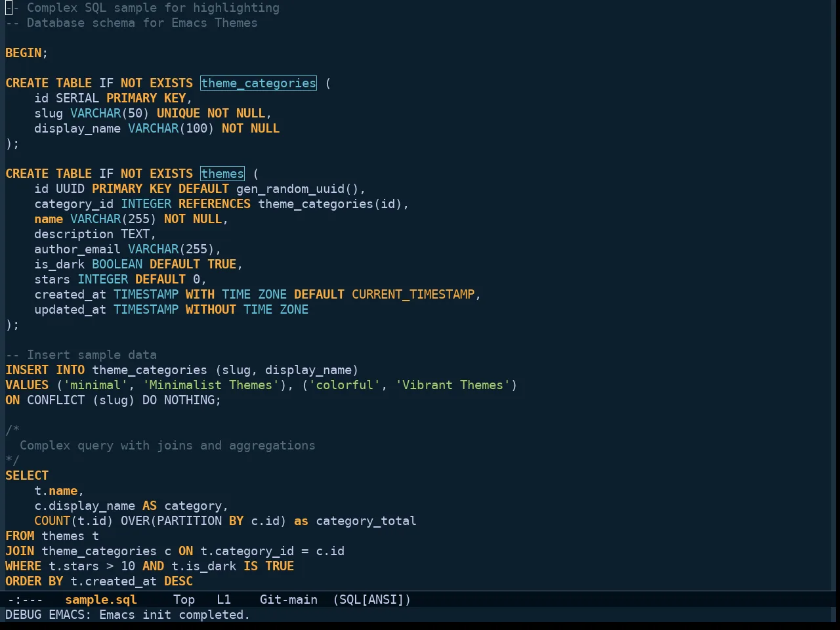Click the L1 line number indicator

(x=224, y=599)
